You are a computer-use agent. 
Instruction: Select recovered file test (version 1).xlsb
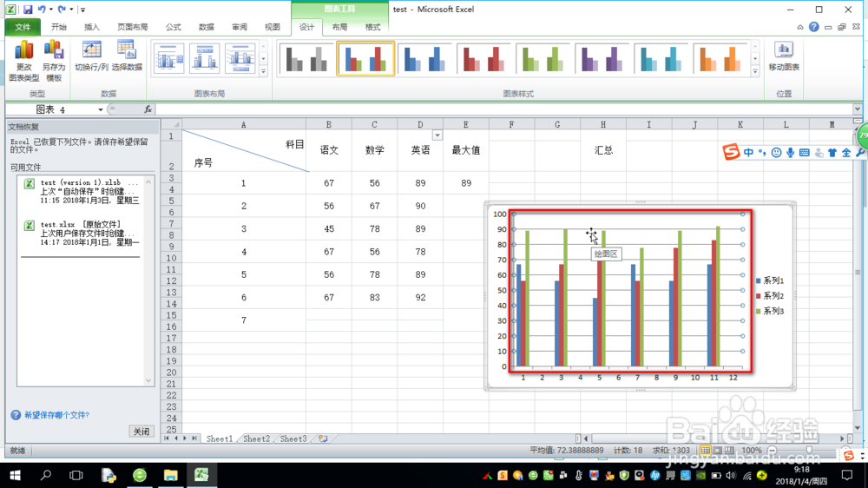pos(83,191)
